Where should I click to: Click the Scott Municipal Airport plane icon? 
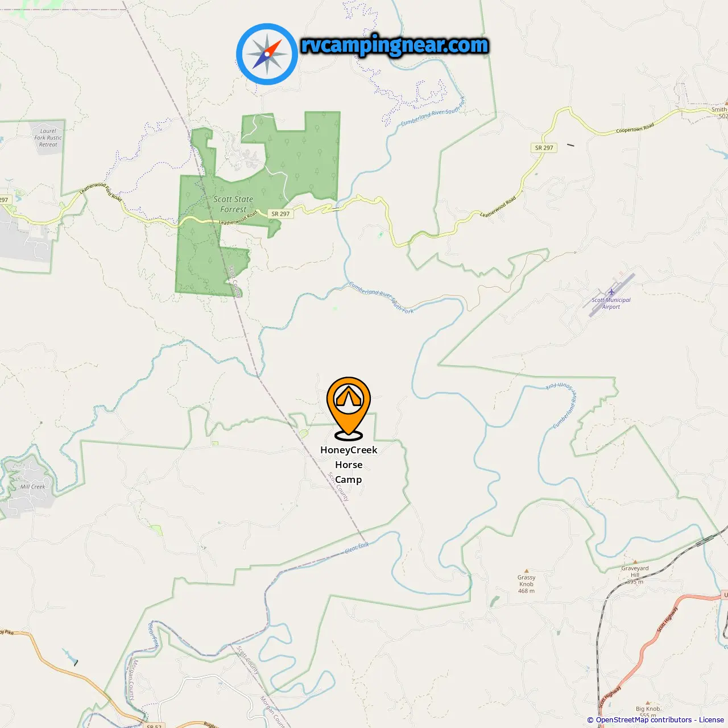611,292
